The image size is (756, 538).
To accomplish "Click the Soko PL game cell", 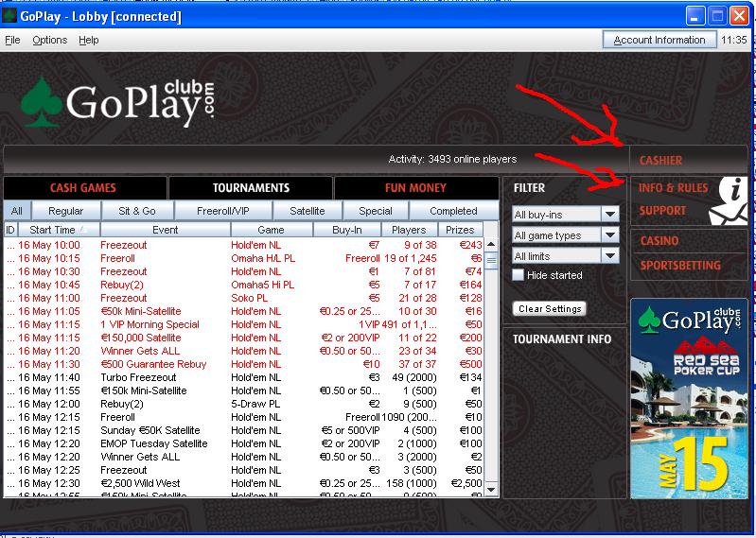I will point(249,298).
